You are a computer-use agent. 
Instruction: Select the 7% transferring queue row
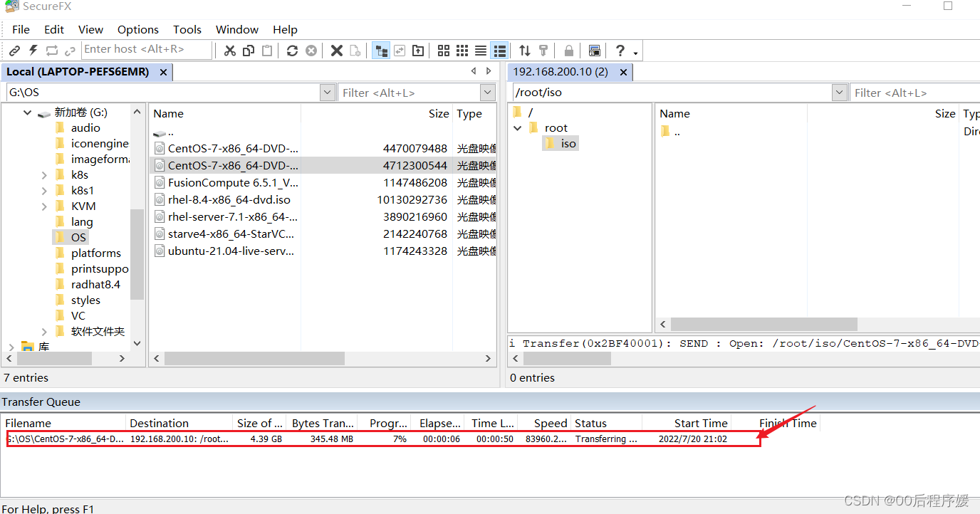(383, 439)
